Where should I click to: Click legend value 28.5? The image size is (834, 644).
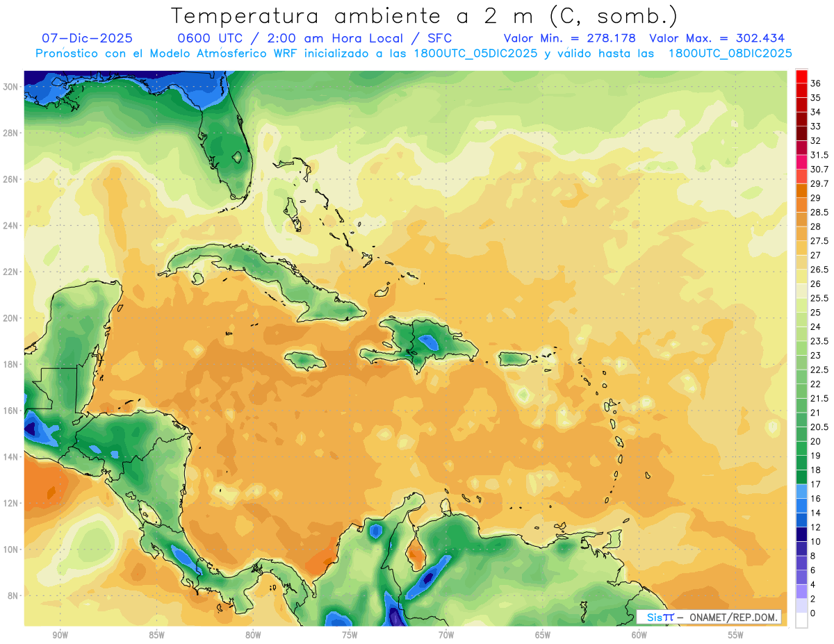[819, 212]
